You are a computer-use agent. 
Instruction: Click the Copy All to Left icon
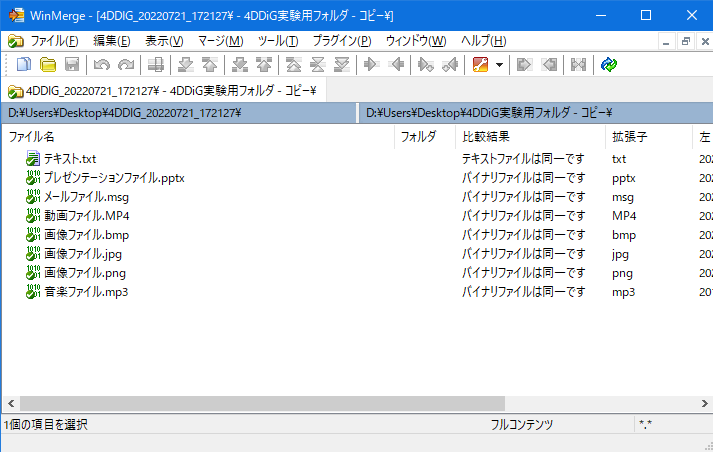pyautogui.click(x=549, y=65)
